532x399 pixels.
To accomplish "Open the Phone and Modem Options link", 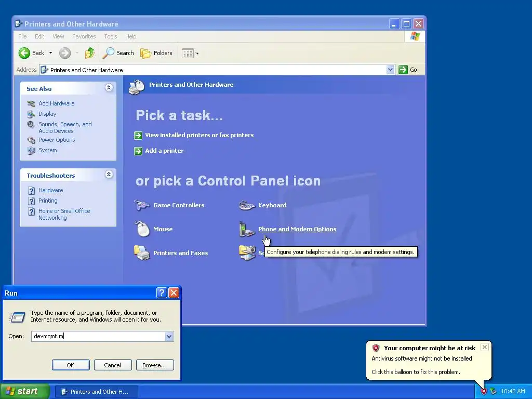I will (297, 229).
